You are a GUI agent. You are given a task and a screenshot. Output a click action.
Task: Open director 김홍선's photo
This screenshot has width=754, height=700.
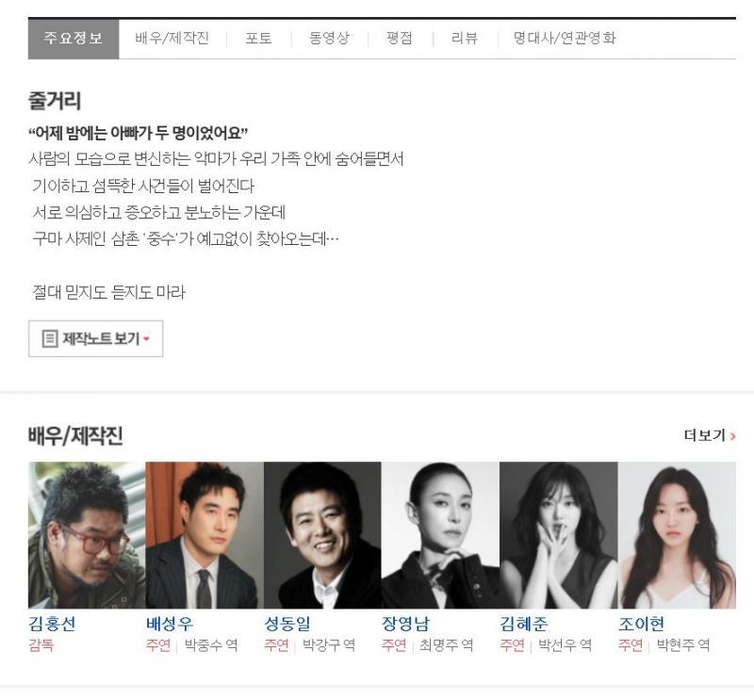click(87, 535)
